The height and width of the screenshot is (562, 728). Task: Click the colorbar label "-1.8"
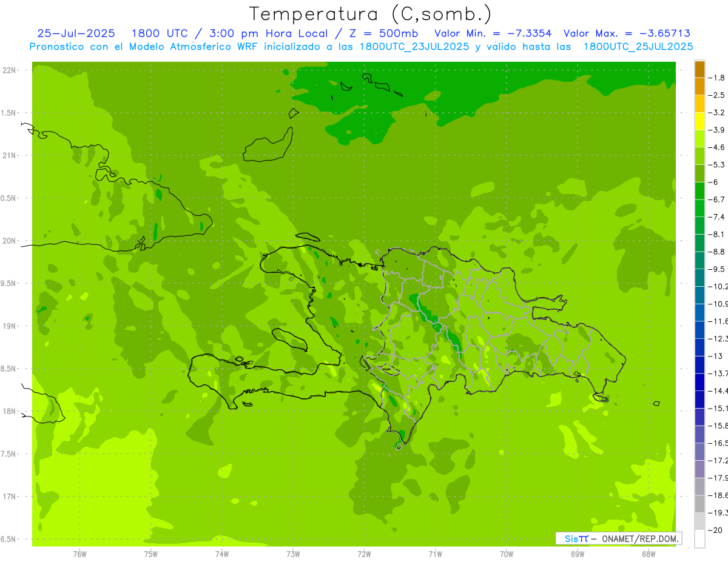[x=717, y=78]
